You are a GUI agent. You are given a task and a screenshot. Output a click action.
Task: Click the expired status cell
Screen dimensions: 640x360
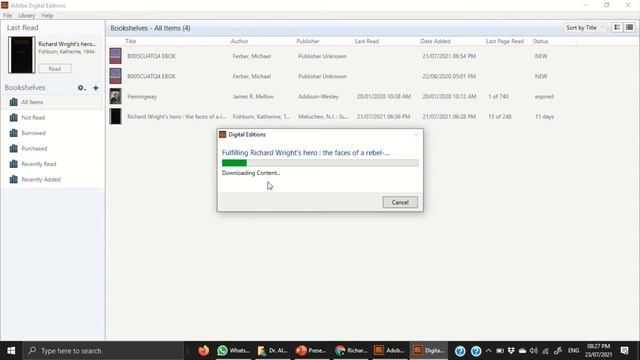(x=544, y=97)
